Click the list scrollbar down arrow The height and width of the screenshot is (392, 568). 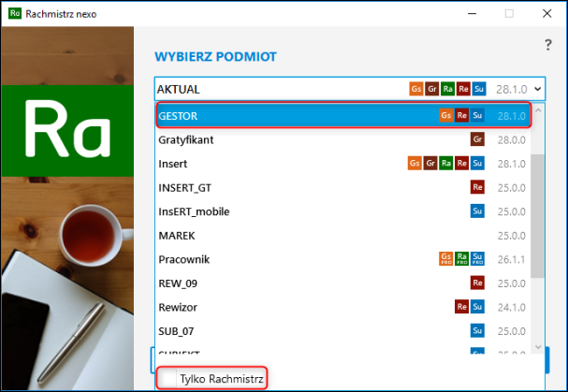coord(538,347)
